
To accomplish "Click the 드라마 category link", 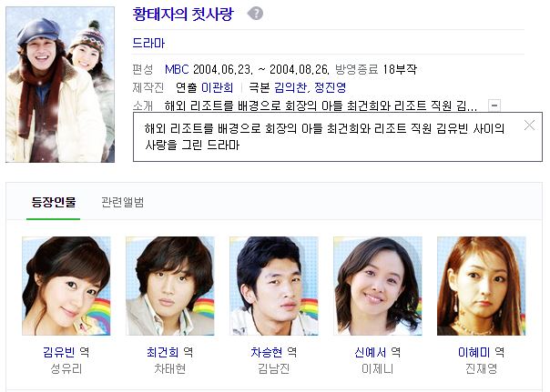I will pos(148,43).
